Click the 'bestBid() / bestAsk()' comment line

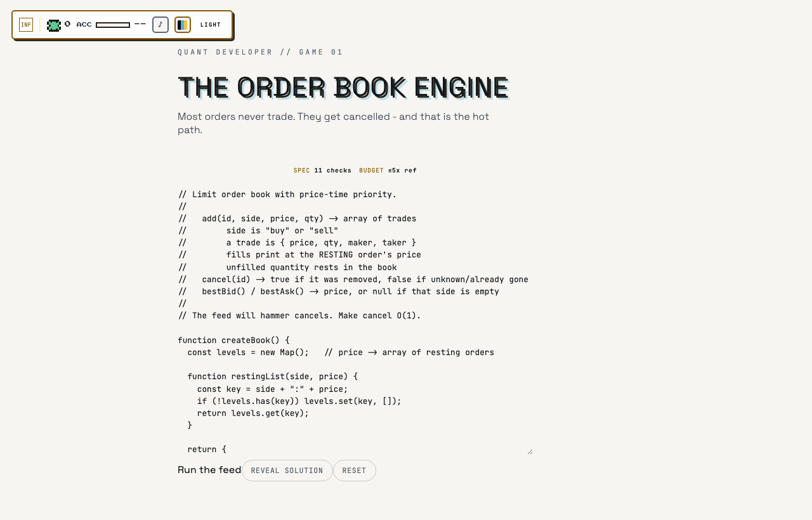pos(339,292)
